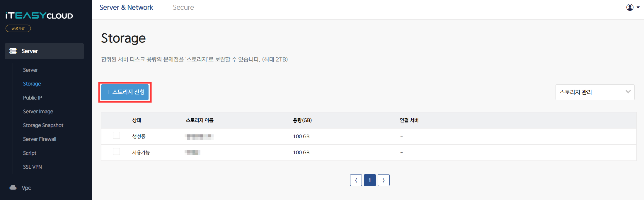Open the 스토리지 관리 dropdown
Image resolution: width=644 pixels, height=200 pixels.
595,92
